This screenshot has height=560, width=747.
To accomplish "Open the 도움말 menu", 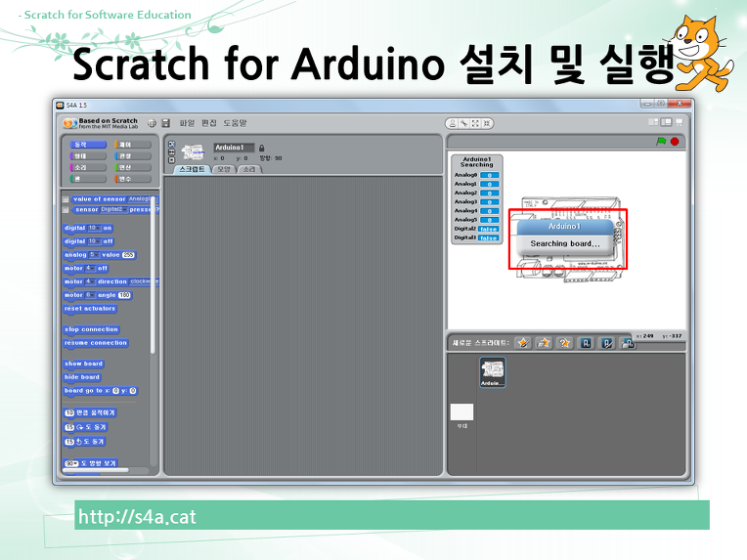I will pyautogui.click(x=235, y=123).
